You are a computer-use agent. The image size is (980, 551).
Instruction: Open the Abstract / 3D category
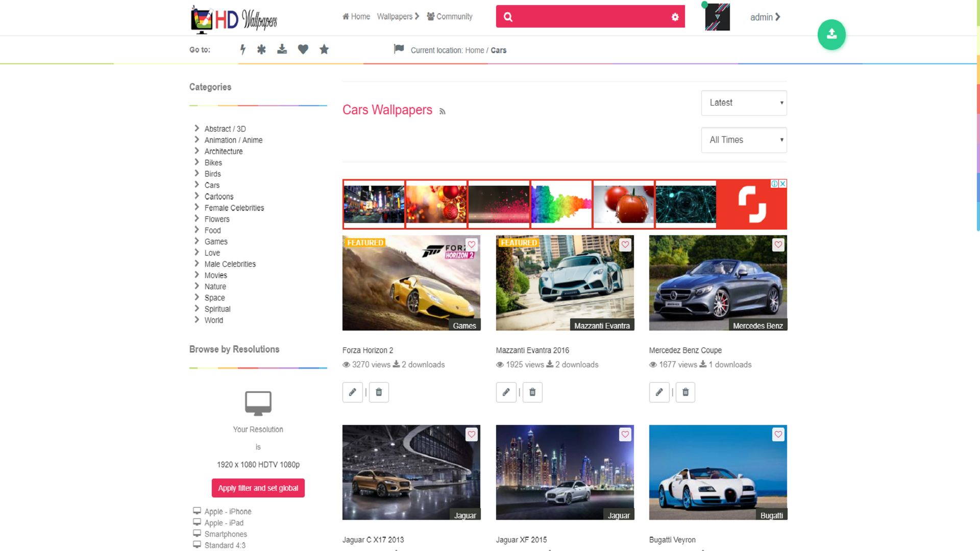(225, 129)
